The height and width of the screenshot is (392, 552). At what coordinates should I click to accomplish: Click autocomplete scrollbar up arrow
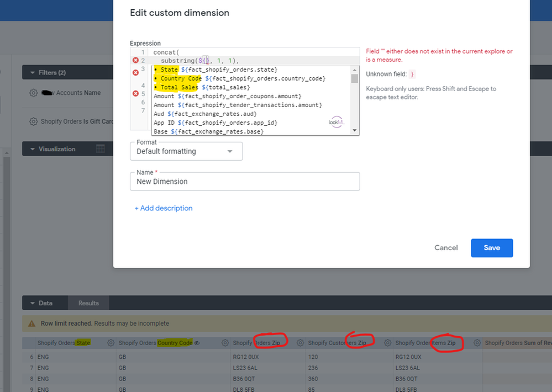pos(355,70)
